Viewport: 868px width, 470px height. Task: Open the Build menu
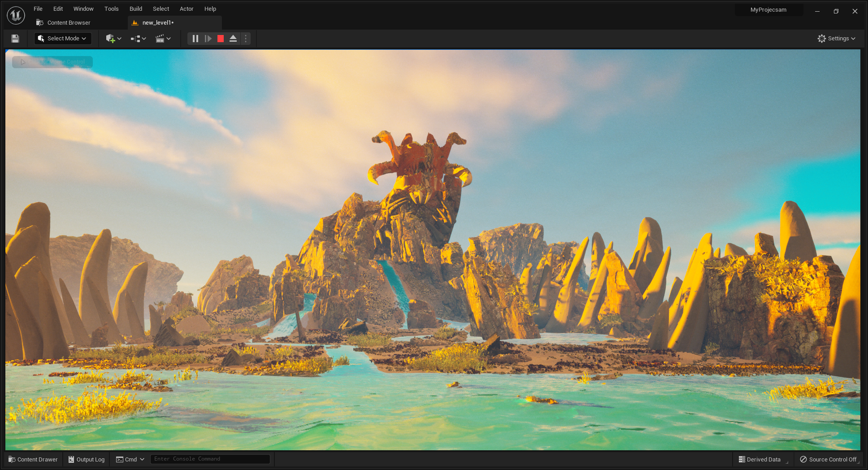tap(136, 9)
